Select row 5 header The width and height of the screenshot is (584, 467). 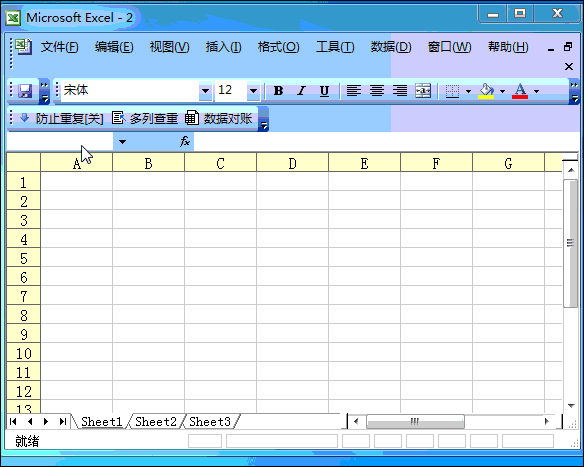[x=23, y=258]
